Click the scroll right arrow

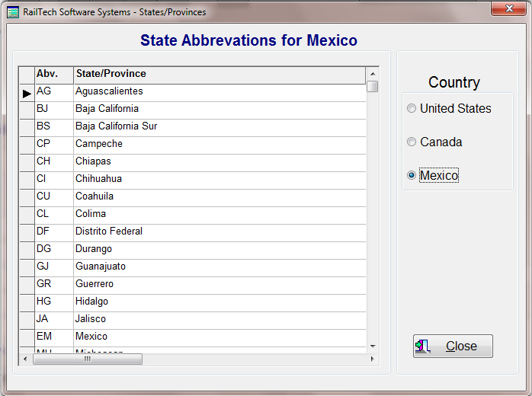372,359
